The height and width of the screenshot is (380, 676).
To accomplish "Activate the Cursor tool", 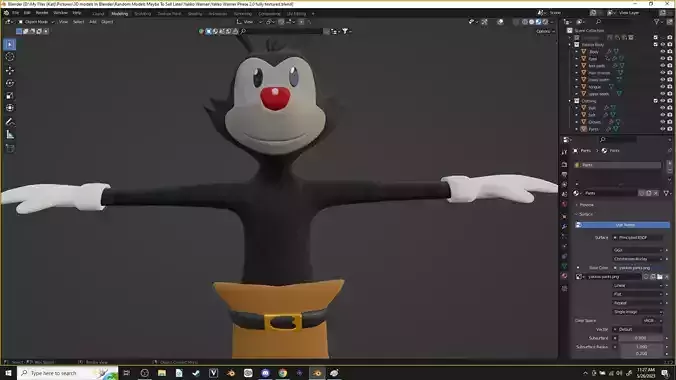I will point(10,57).
